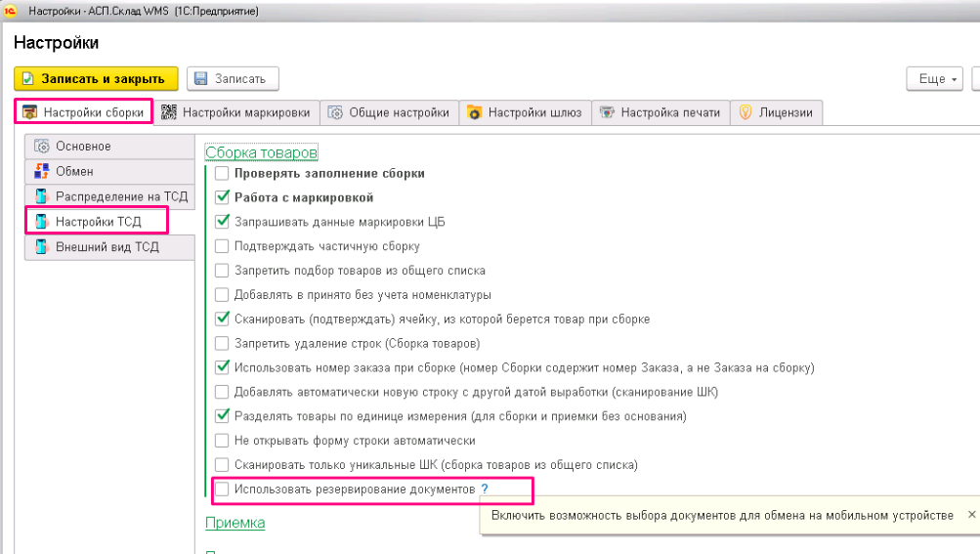Check Добавлять в принято без учета номенклатуры
Image resolution: width=980 pixels, height=554 pixels.
click(222, 294)
